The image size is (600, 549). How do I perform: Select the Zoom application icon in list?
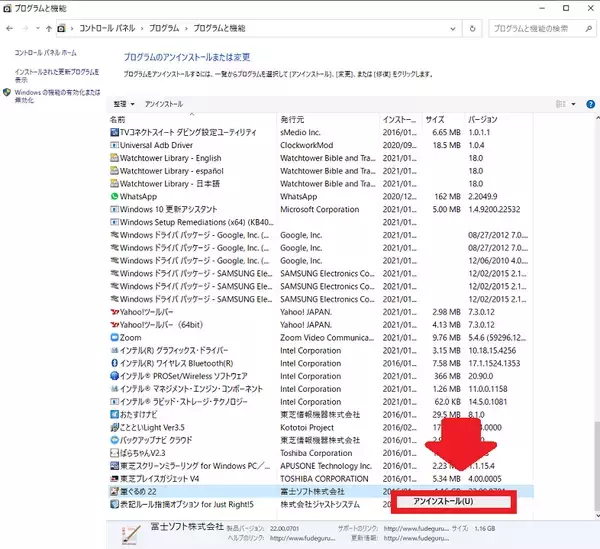point(112,338)
